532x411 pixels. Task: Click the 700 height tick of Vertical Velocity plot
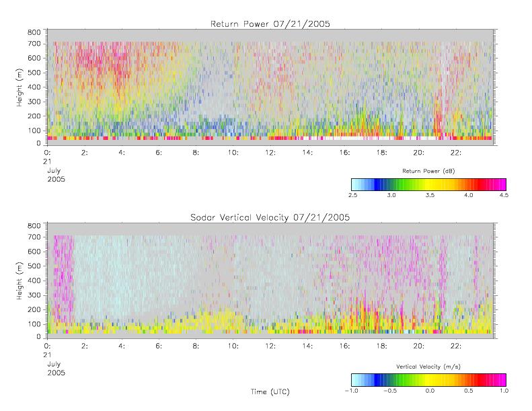[x=34, y=237]
